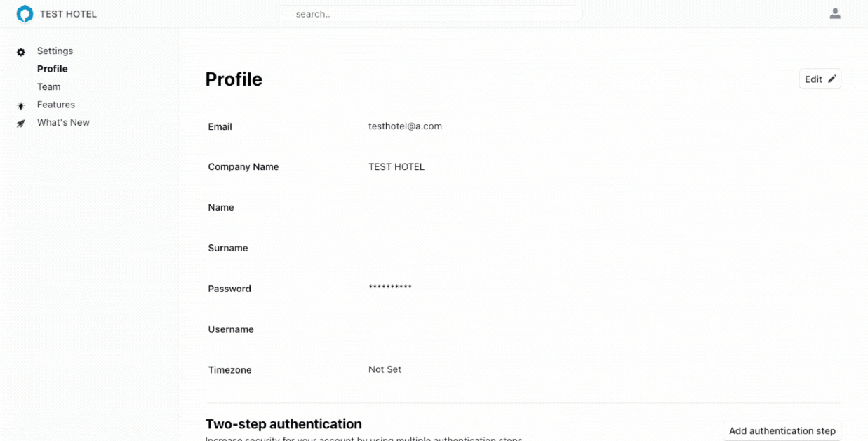Viewport: 868px width, 441px height.
Task: Open the Features sidebar label
Action: click(56, 105)
